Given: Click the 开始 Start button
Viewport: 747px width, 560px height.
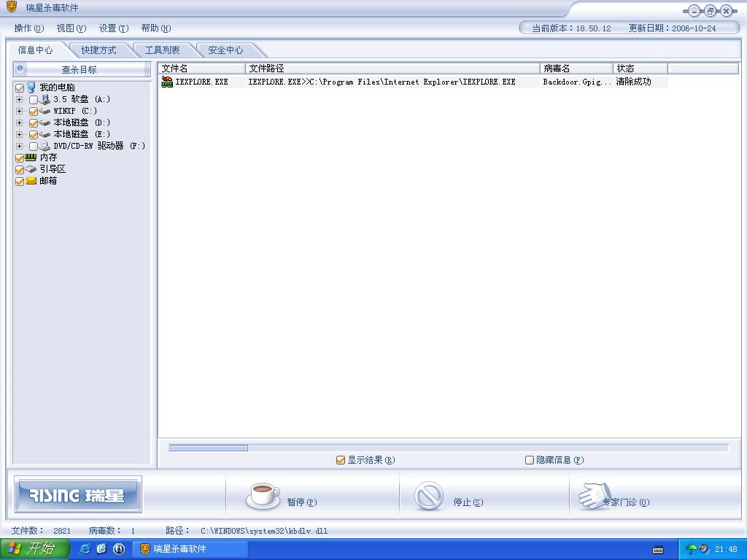Looking at the screenshot, I should [35, 549].
